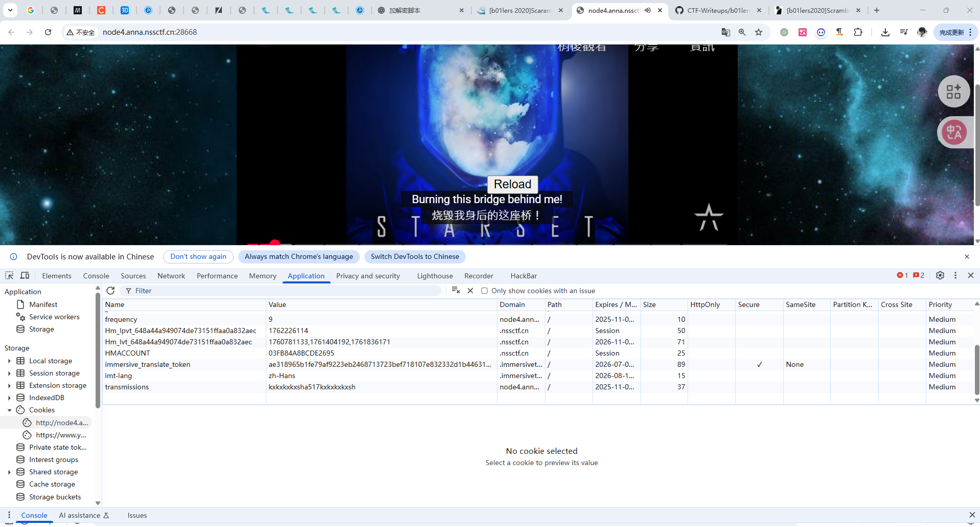Click the cookie Filter input field
The height and width of the screenshot is (527, 980).
[x=281, y=291]
